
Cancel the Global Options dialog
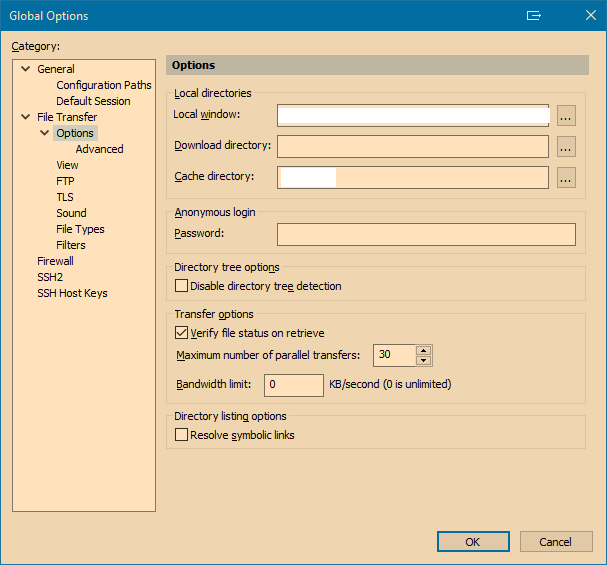(556, 542)
